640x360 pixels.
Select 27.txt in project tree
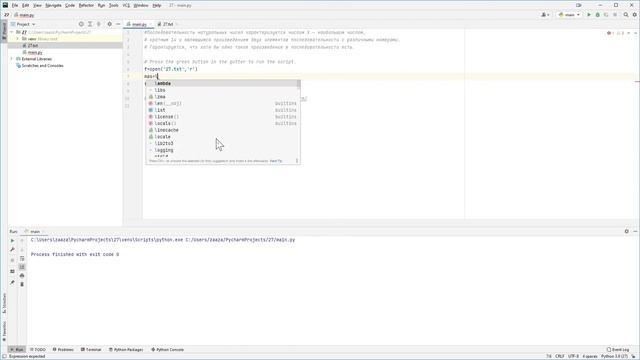point(33,45)
